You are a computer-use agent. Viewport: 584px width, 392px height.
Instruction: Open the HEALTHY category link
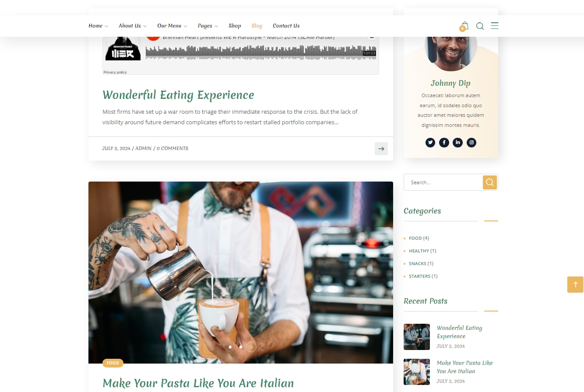coord(419,251)
